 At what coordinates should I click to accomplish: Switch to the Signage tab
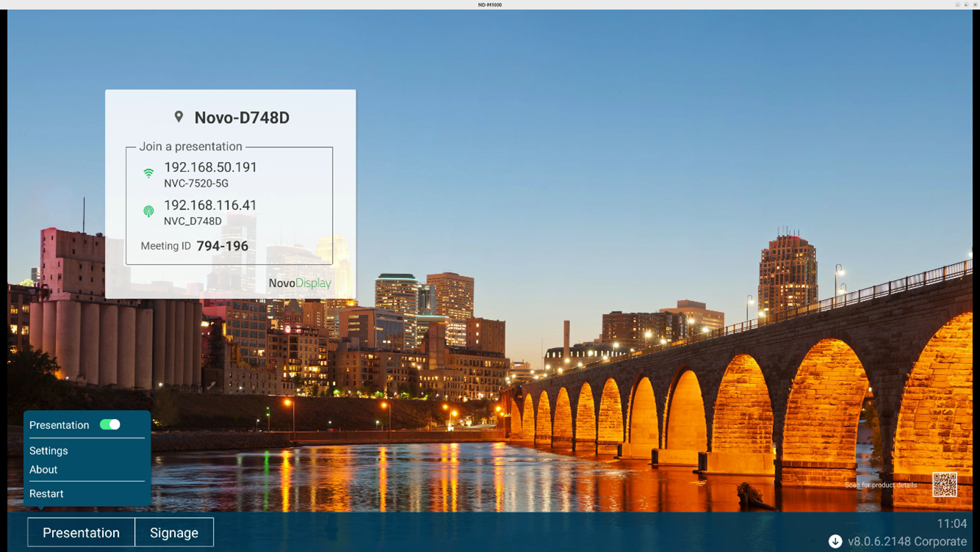coord(174,533)
